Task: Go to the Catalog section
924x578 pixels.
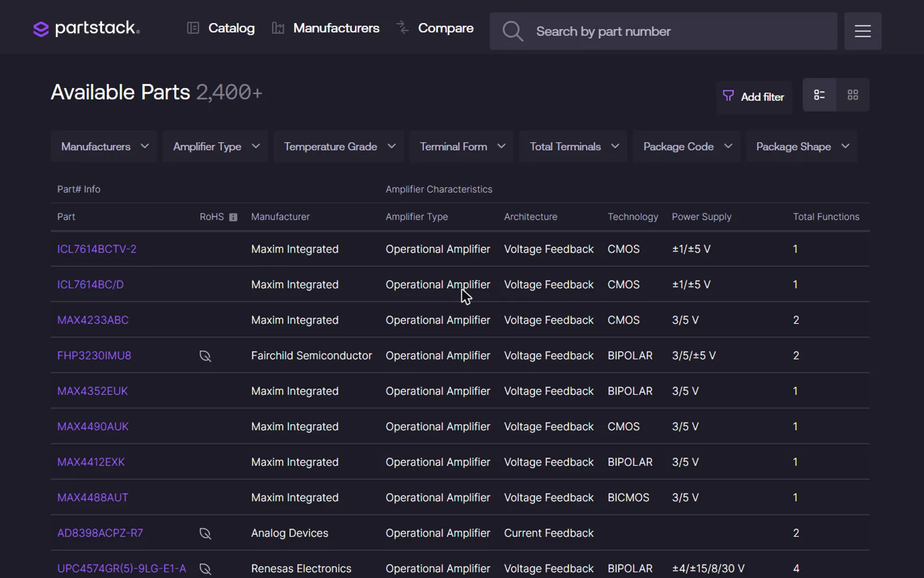Action: tap(231, 28)
